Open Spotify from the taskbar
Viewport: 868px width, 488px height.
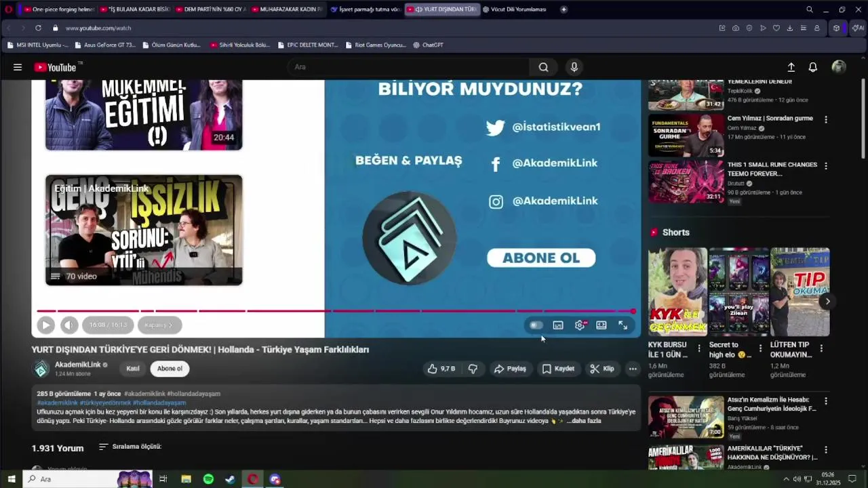click(208, 479)
